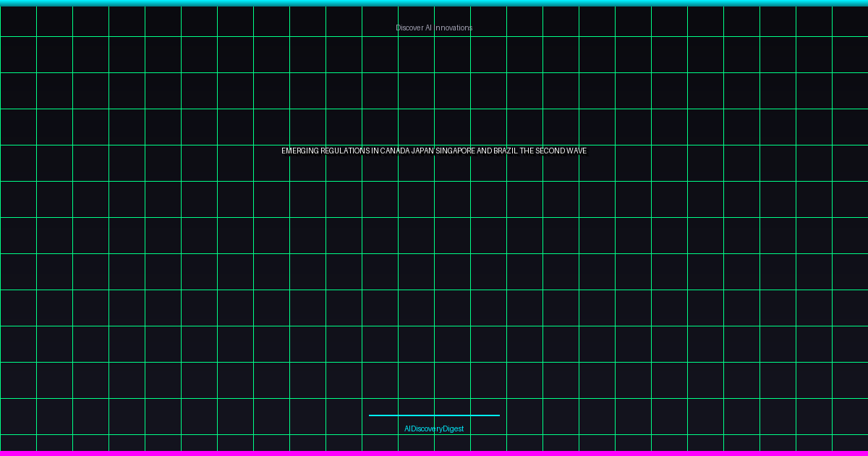Click the word THE in the headline

527,151
